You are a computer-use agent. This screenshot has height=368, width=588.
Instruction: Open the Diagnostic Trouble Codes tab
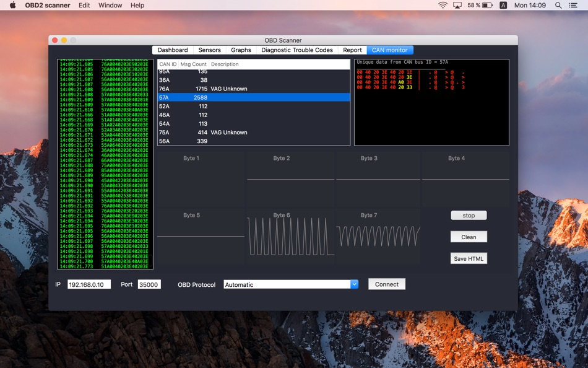tap(297, 50)
